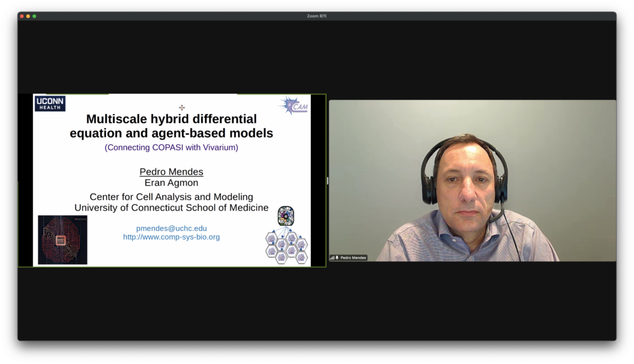
Task: Click the CAM logo on the slide
Action: (x=293, y=106)
